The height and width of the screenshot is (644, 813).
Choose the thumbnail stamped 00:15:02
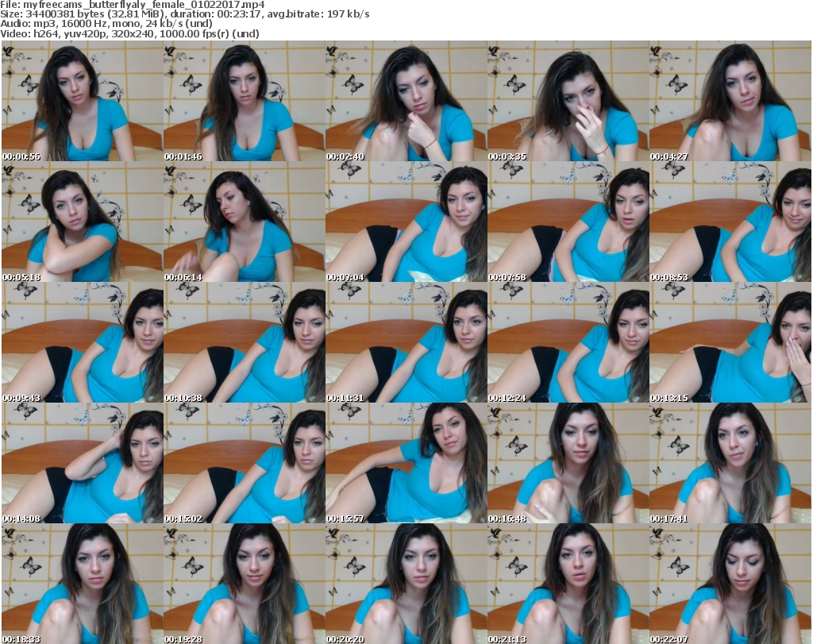[244, 464]
